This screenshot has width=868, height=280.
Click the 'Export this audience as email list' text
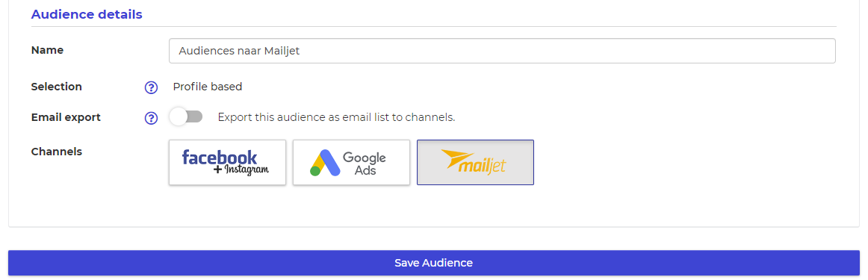(x=337, y=117)
